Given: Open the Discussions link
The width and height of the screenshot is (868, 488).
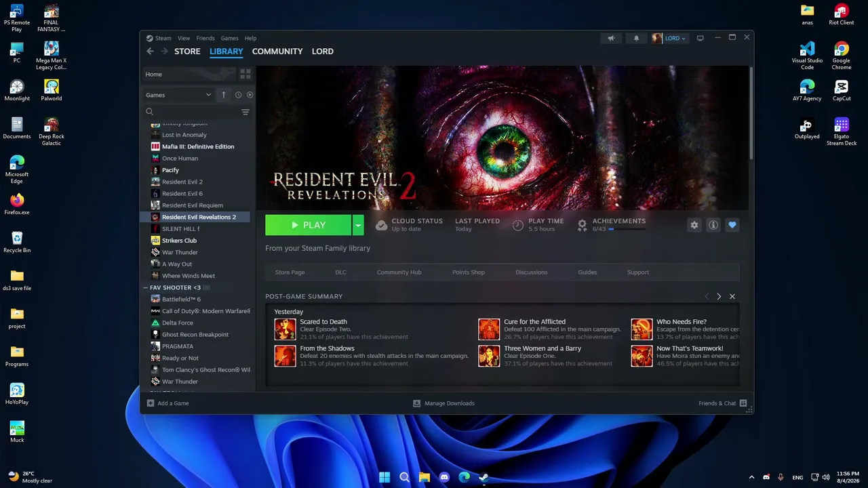Looking at the screenshot, I should point(532,272).
